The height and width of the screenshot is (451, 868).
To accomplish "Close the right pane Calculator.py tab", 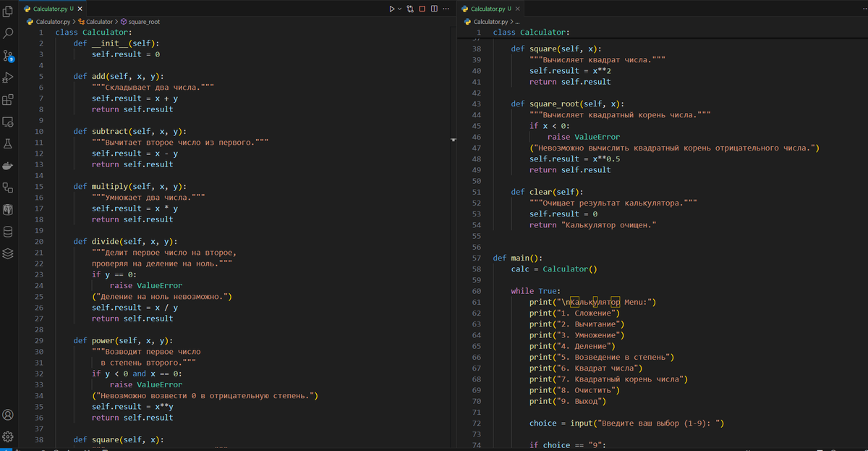I will 518,9.
